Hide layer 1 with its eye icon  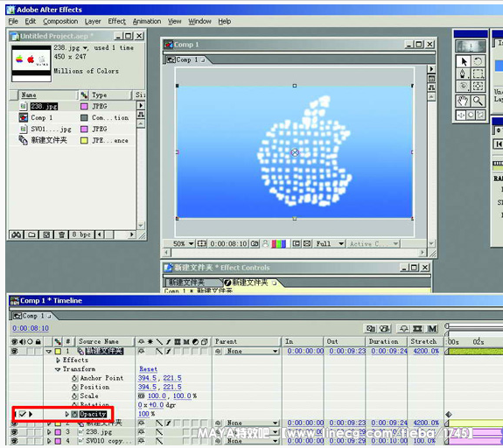click(15, 352)
